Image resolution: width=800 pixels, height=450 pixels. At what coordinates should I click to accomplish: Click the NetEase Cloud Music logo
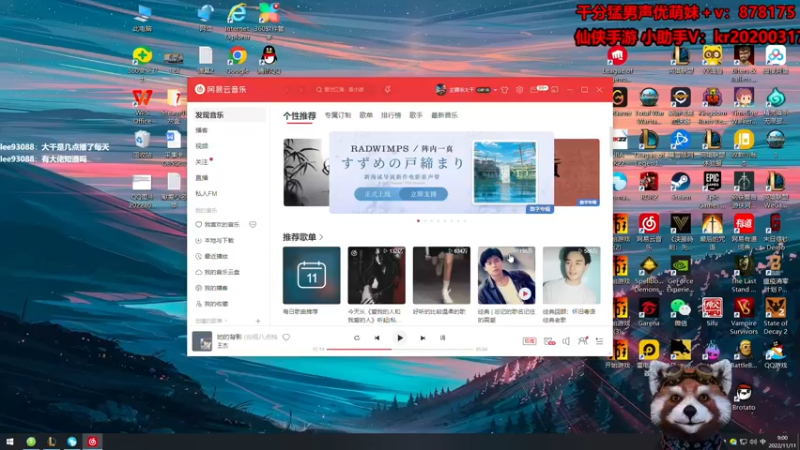click(x=220, y=89)
